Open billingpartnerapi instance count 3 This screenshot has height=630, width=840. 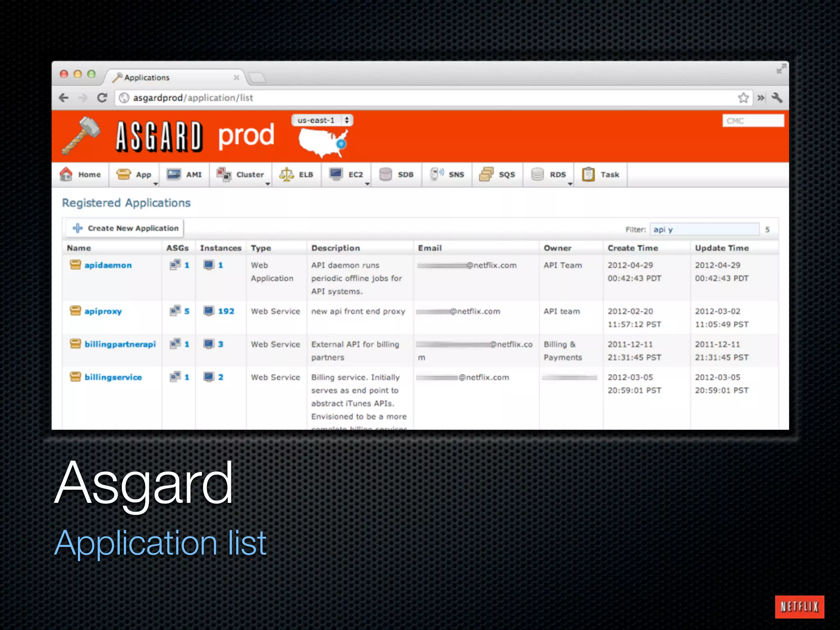coord(221,344)
